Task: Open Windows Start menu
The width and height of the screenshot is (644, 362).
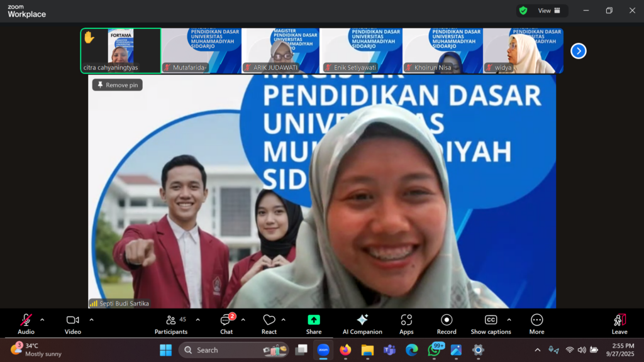Action: (x=166, y=350)
